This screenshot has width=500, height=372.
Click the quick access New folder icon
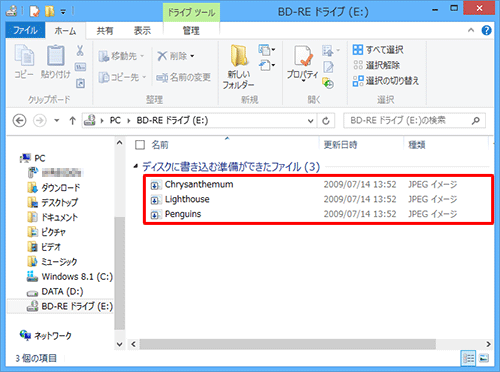49,12
